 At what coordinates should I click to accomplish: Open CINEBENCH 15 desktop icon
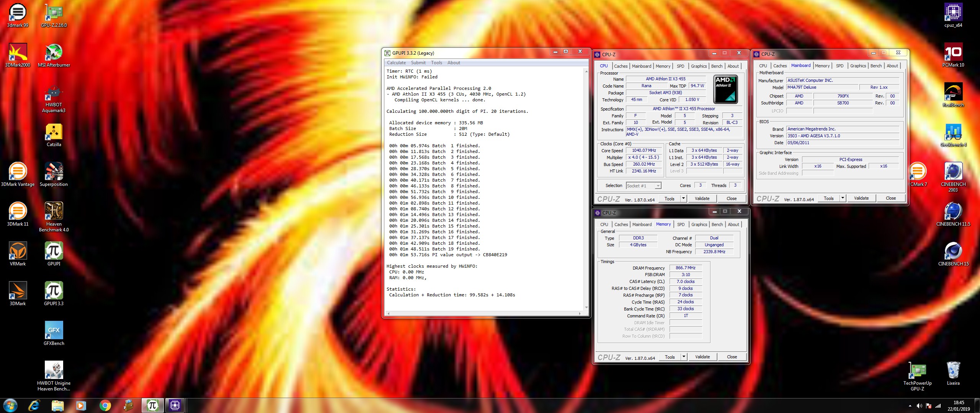(953, 254)
